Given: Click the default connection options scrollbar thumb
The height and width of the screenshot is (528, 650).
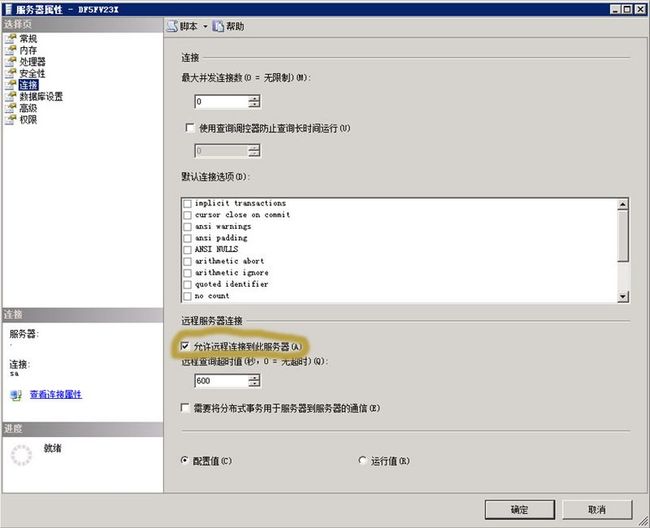Looking at the screenshot, I should pyautogui.click(x=623, y=236).
